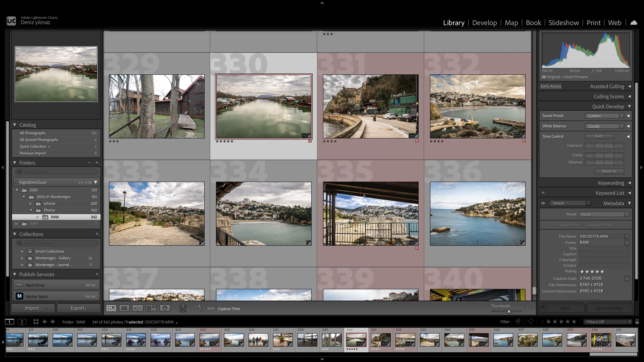Toggle the eye switch beside Default metadata preset
644x362 pixels.
543,203
